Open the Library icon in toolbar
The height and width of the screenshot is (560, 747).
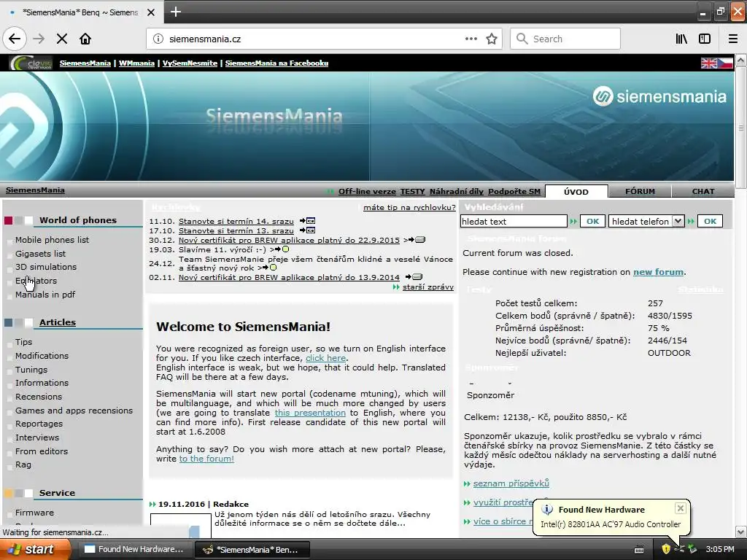pyautogui.click(x=681, y=39)
